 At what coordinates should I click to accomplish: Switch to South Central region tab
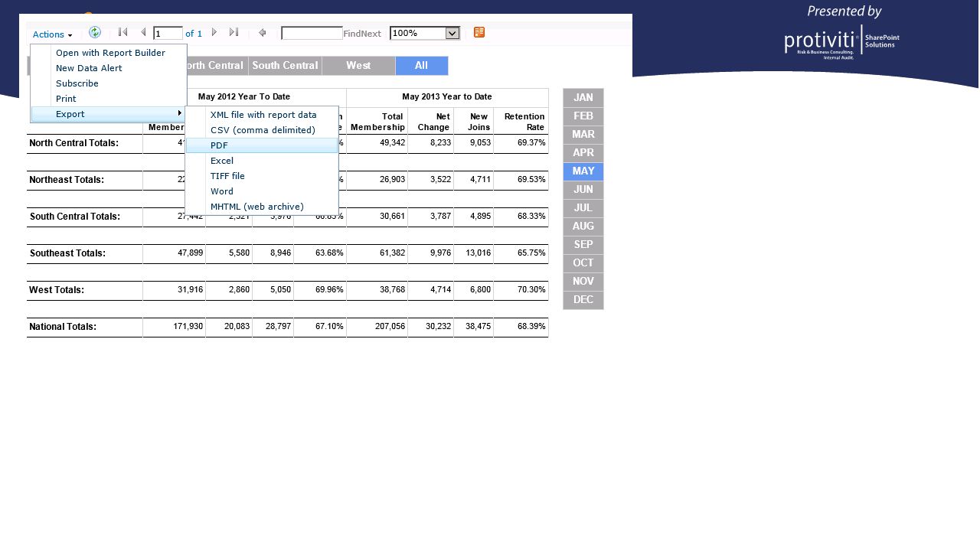pyautogui.click(x=285, y=66)
